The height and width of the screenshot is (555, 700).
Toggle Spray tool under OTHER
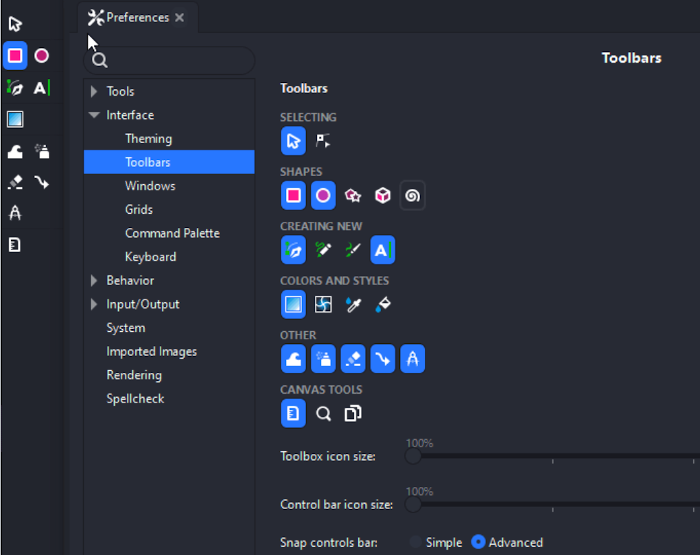pos(323,359)
